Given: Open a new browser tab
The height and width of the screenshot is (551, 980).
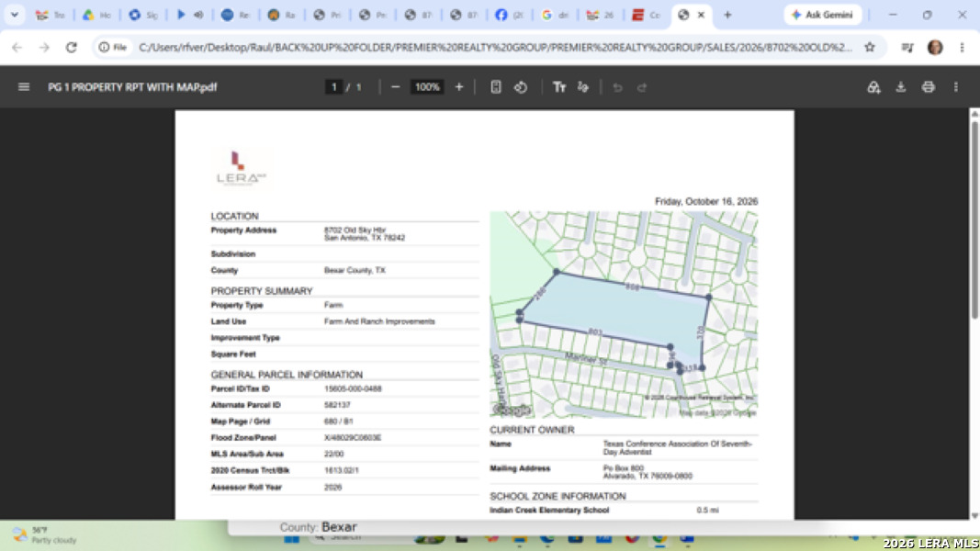Looking at the screenshot, I should pos(727,15).
